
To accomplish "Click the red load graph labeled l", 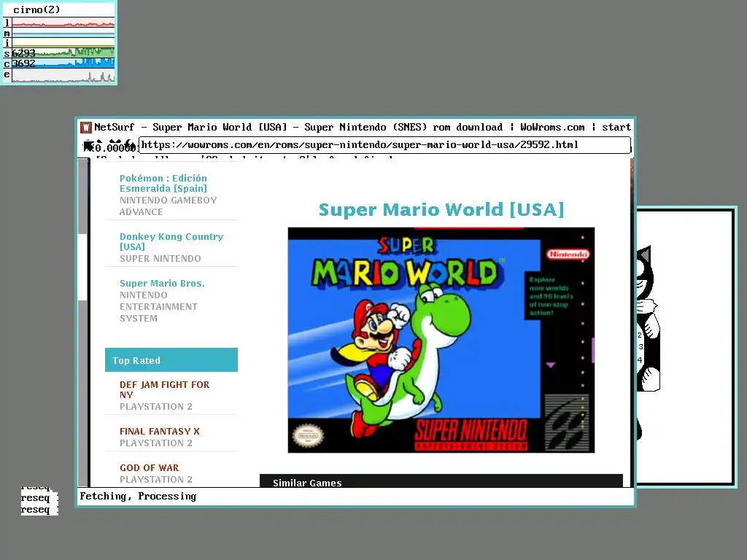I will pyautogui.click(x=63, y=23).
